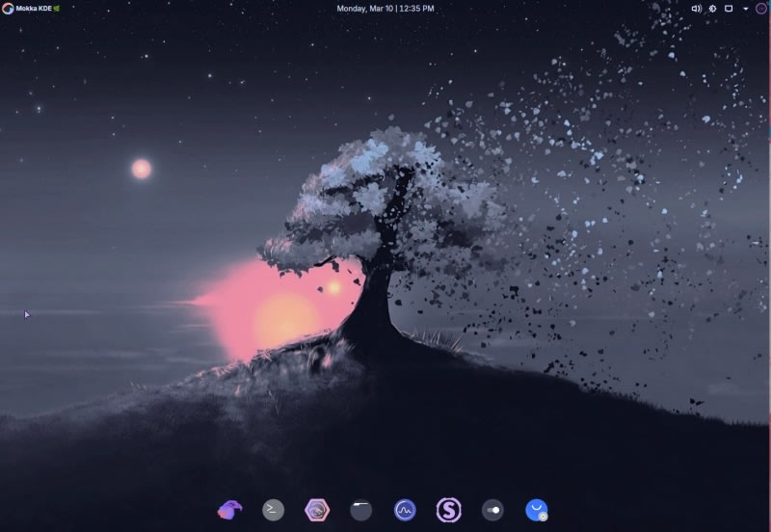
Task: Open calendar from the Monday, Mar 10 date
Action: [364, 8]
